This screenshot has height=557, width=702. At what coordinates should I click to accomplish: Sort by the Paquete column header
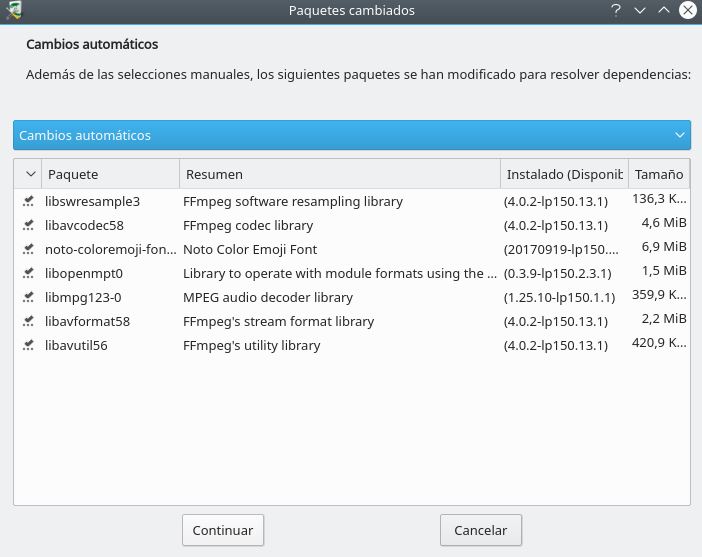[x=111, y=174]
